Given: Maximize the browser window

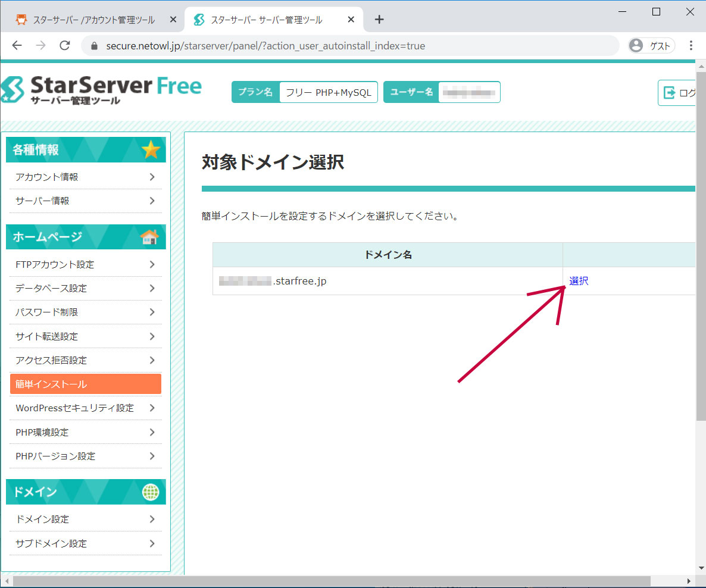Looking at the screenshot, I should [x=656, y=12].
